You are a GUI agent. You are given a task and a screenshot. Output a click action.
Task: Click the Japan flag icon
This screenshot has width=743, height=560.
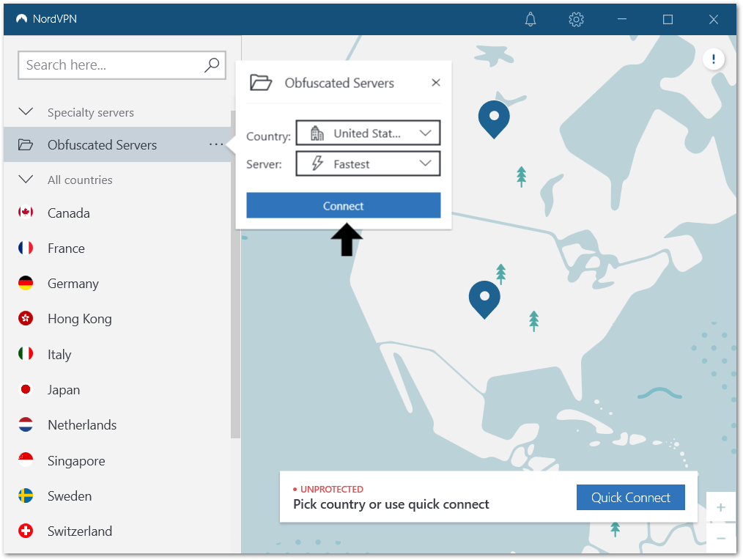coord(26,389)
